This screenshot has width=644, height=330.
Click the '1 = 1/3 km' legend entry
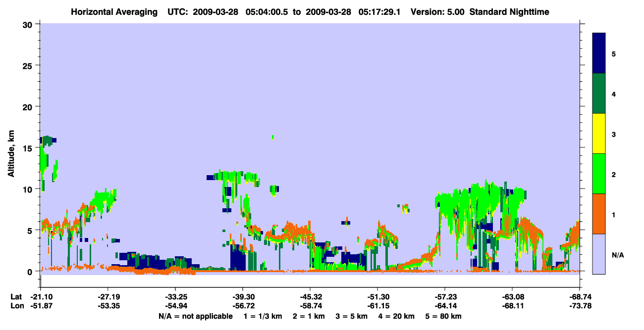pos(262,316)
